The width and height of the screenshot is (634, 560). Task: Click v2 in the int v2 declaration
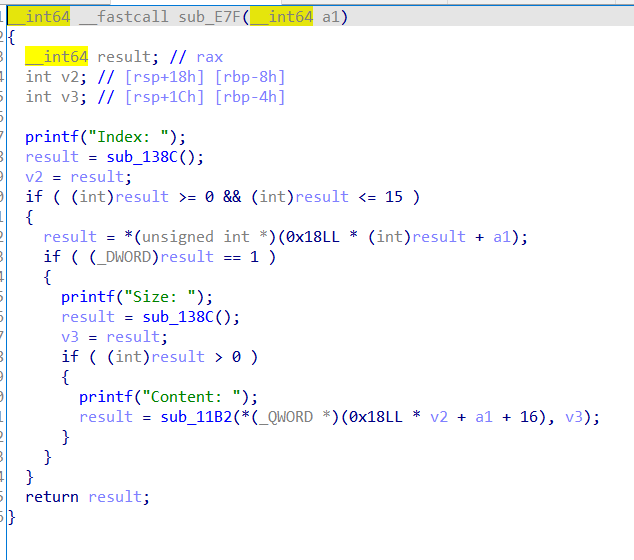click(x=65, y=77)
